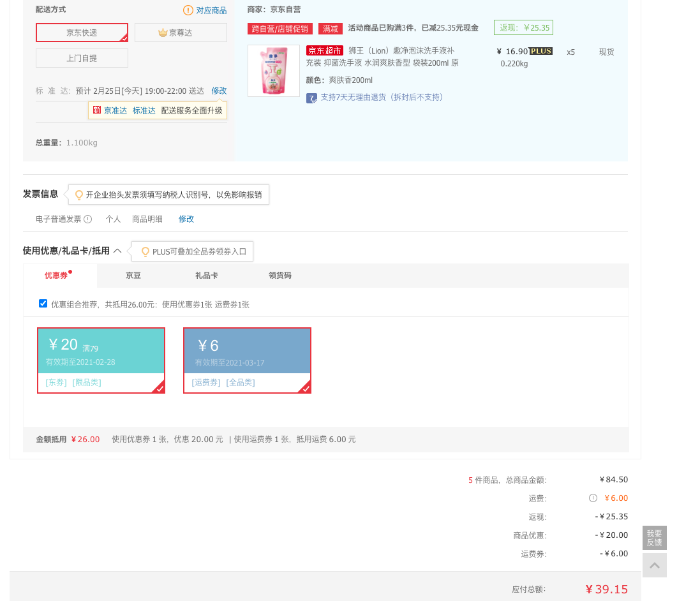
Task: Click 京准达 link in upgrade notice
Action: click(x=115, y=110)
